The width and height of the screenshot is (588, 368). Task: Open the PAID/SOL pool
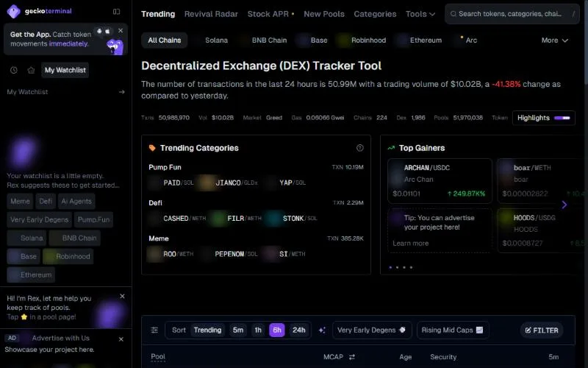point(171,183)
